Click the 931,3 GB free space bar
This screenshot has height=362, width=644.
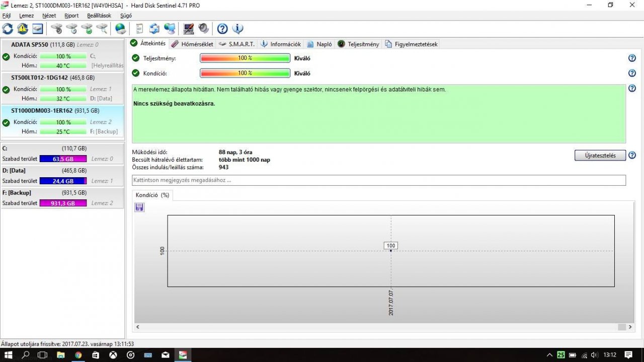click(x=63, y=203)
